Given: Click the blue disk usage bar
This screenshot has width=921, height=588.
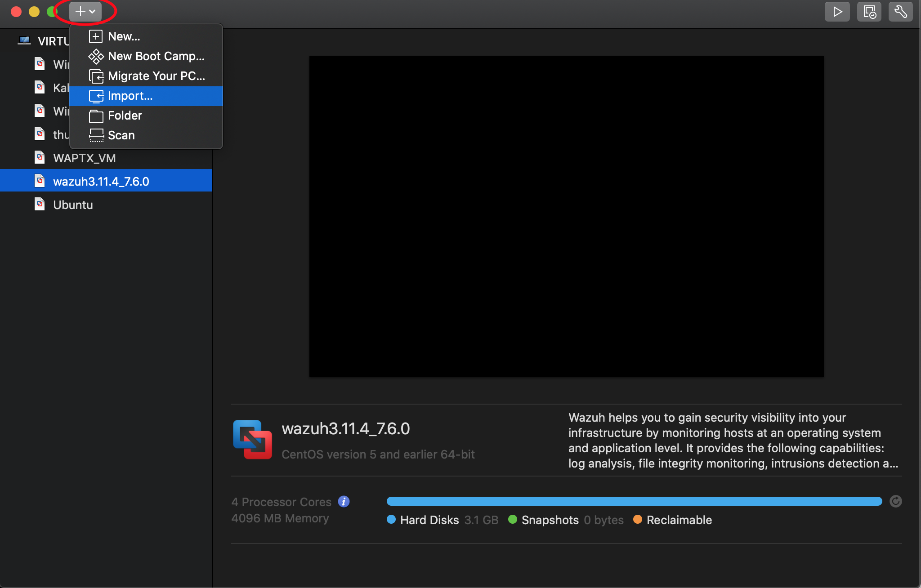Looking at the screenshot, I should [634, 501].
